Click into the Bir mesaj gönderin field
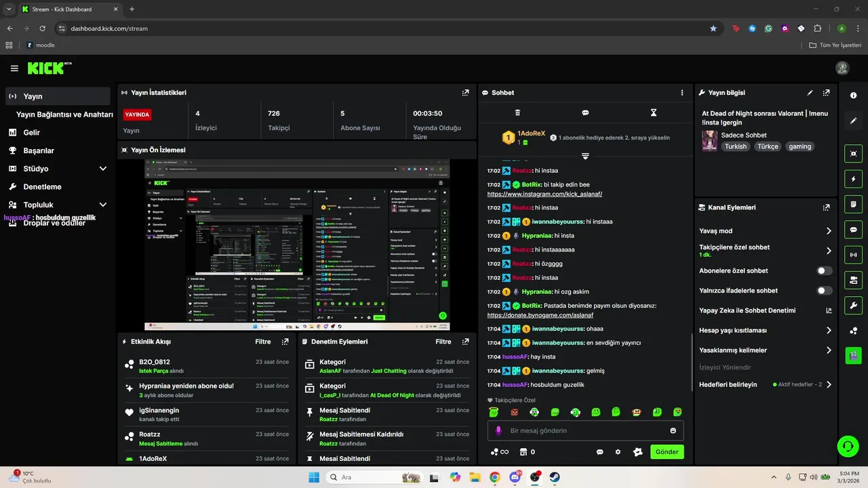 [x=585, y=430]
